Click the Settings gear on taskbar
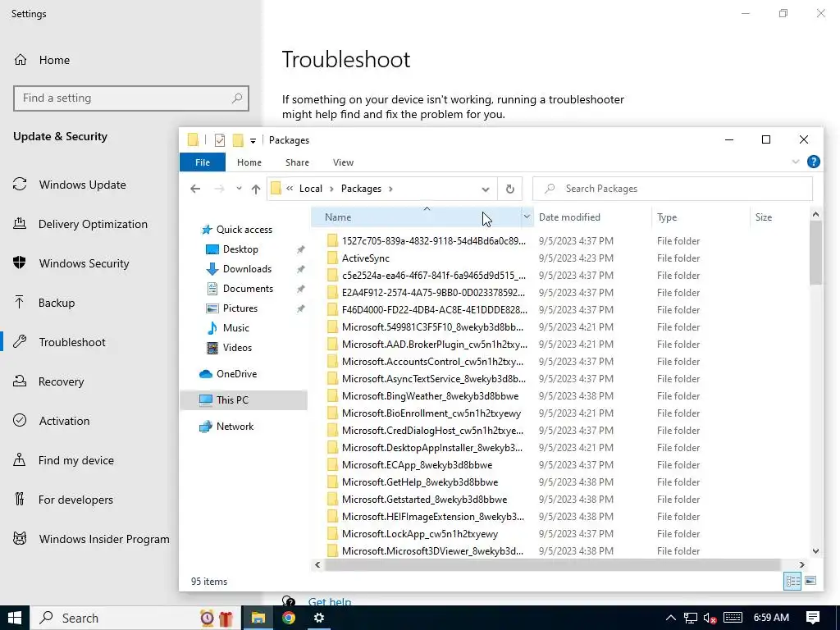Screen dimensions: 840x630 point(319,618)
